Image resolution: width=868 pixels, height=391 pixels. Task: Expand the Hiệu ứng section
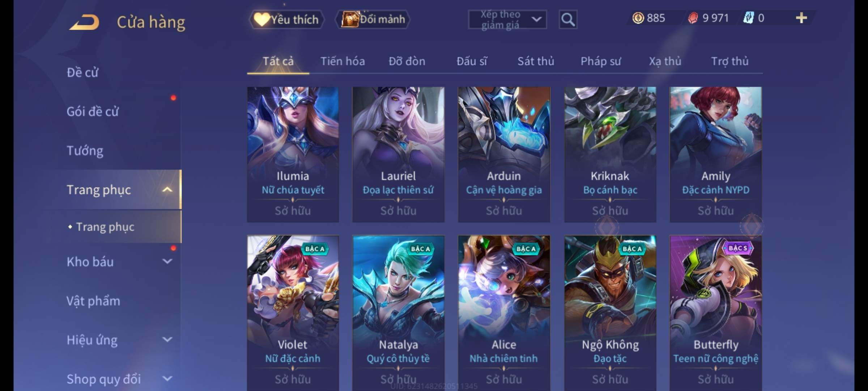pos(167,340)
